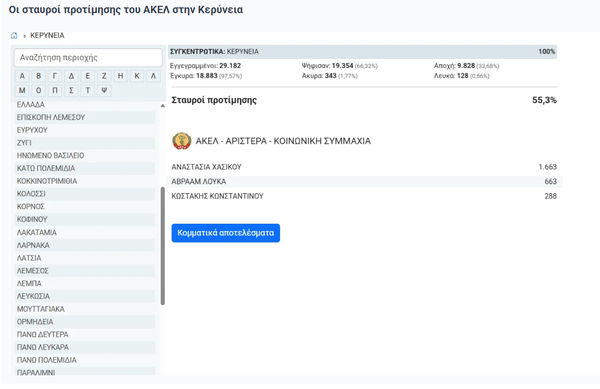The height and width of the screenshot is (389, 600).
Task: Click ΚΩΣΤΑΚΗΣ ΚΩΝΣΤΑΝΤΙΝΟΥ candidate name
Action: 217,196
